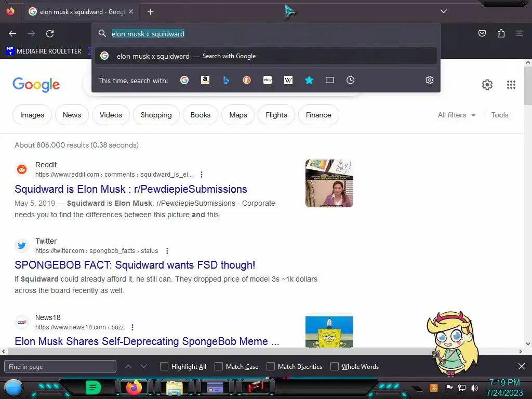This screenshot has width=532, height=399.
Task: Open a new tab with the plus button
Action: [x=150, y=12]
